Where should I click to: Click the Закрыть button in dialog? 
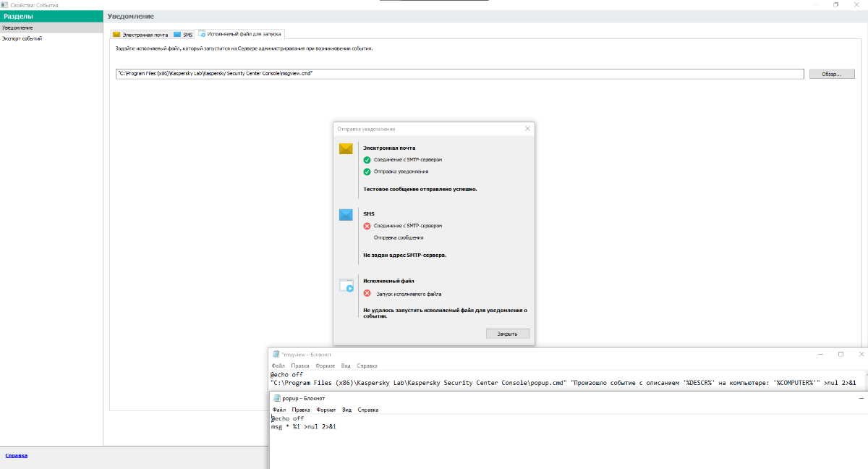(x=507, y=334)
